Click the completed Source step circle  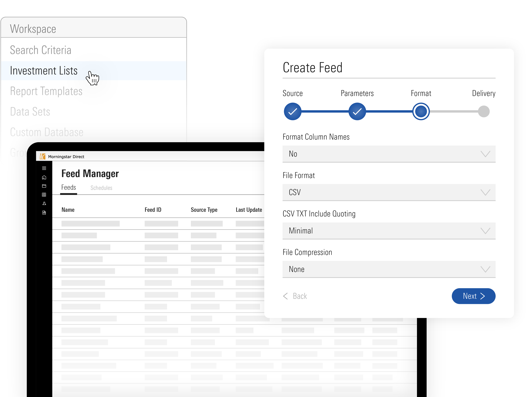[x=293, y=111]
